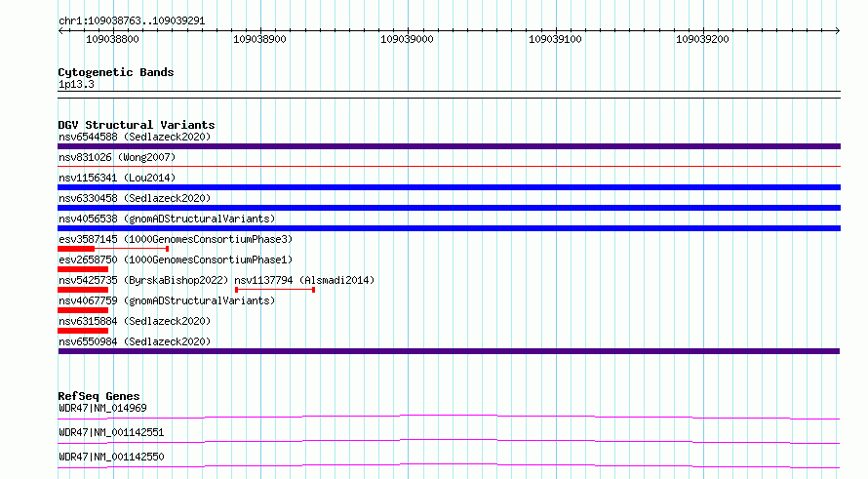Click the purple bar under nsv6550984

(449, 351)
